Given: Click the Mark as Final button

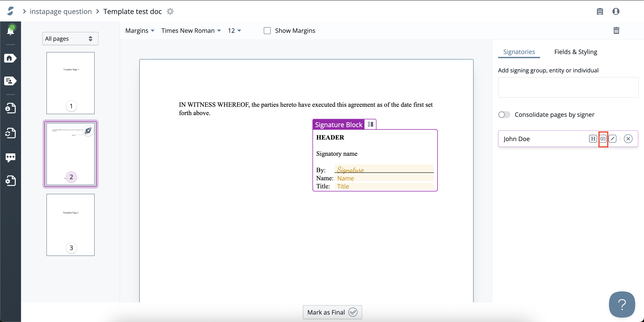Looking at the screenshot, I should (x=332, y=312).
